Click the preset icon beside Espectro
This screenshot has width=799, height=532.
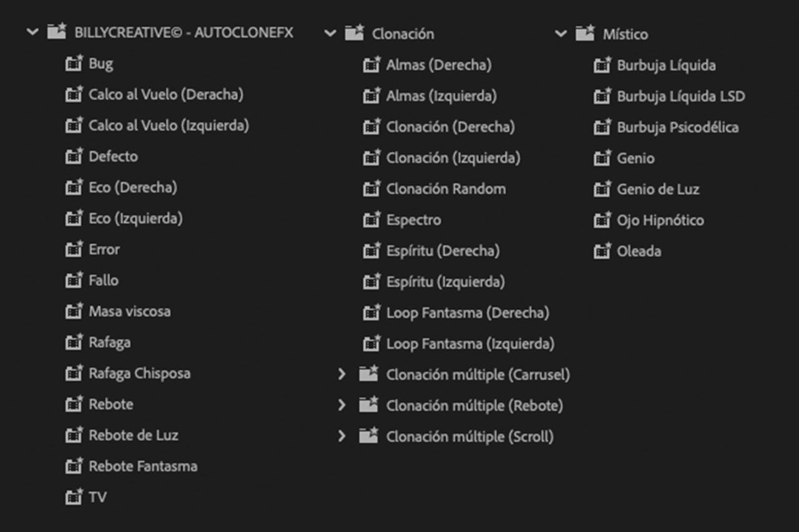tap(371, 220)
